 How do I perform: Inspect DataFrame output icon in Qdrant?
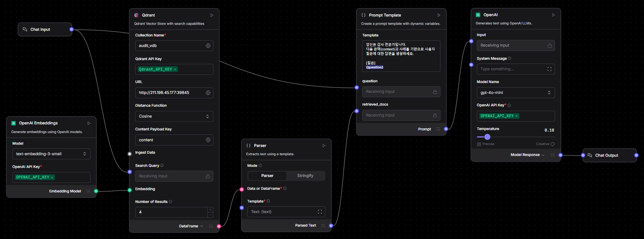click(211, 226)
